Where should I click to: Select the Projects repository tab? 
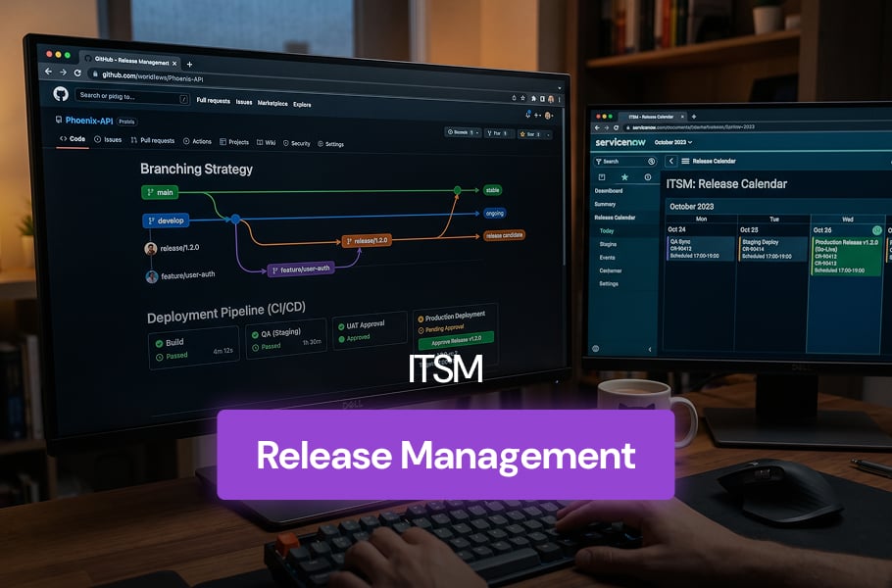point(234,142)
